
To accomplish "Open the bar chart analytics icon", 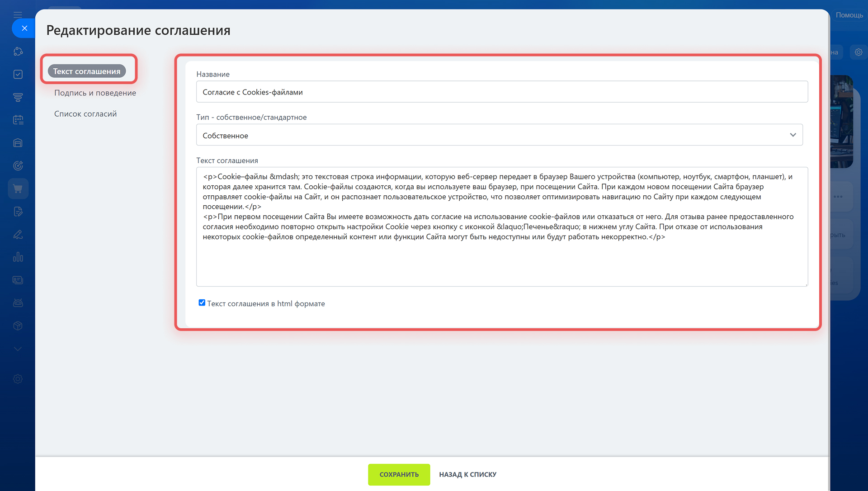I will pos(18,257).
